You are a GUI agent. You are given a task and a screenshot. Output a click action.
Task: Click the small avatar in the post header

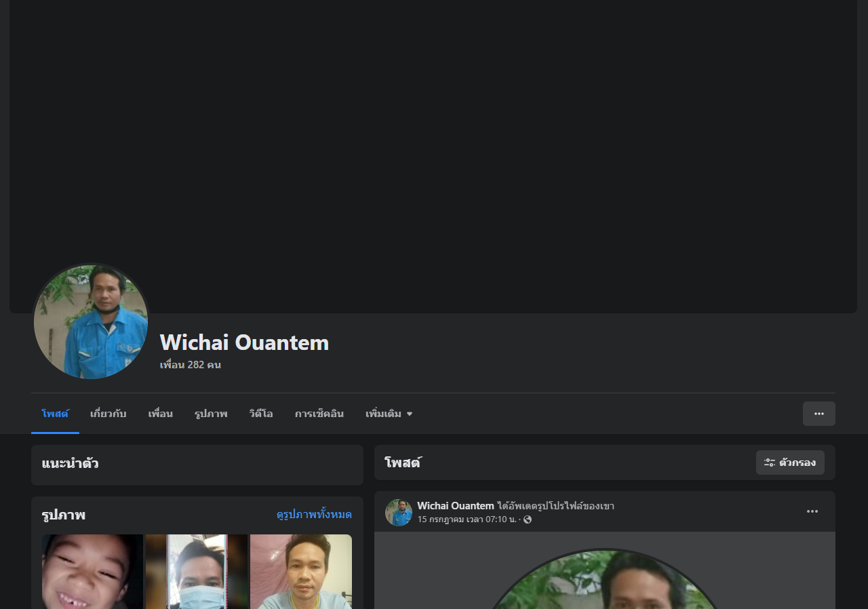tap(399, 513)
